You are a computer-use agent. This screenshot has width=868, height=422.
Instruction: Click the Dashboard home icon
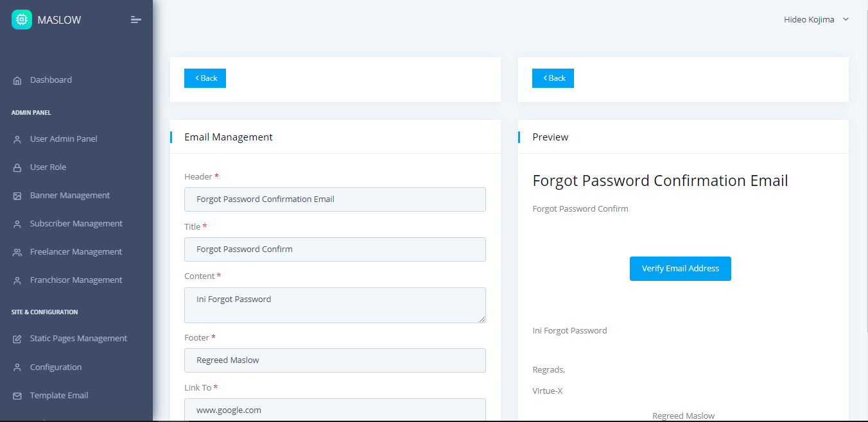coord(17,81)
